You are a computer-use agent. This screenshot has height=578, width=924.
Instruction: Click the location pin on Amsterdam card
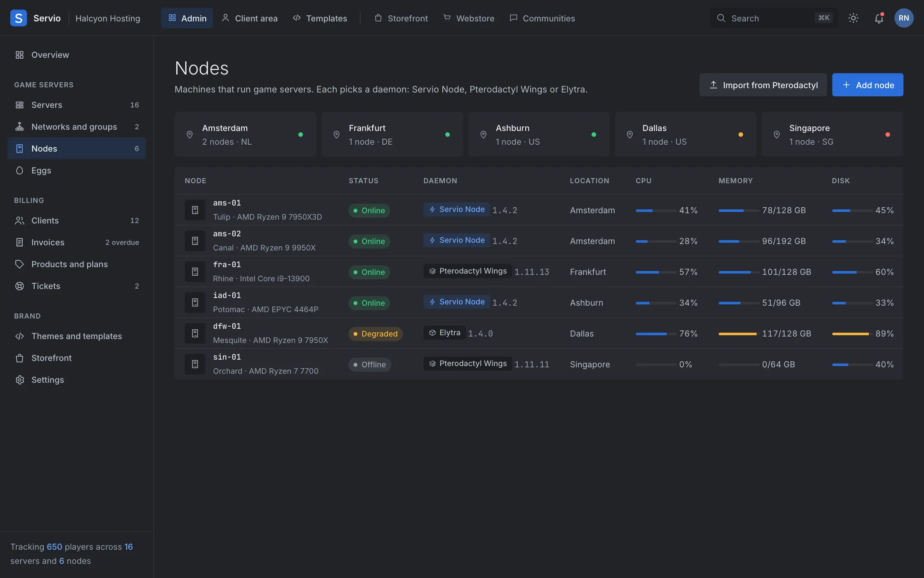point(190,134)
